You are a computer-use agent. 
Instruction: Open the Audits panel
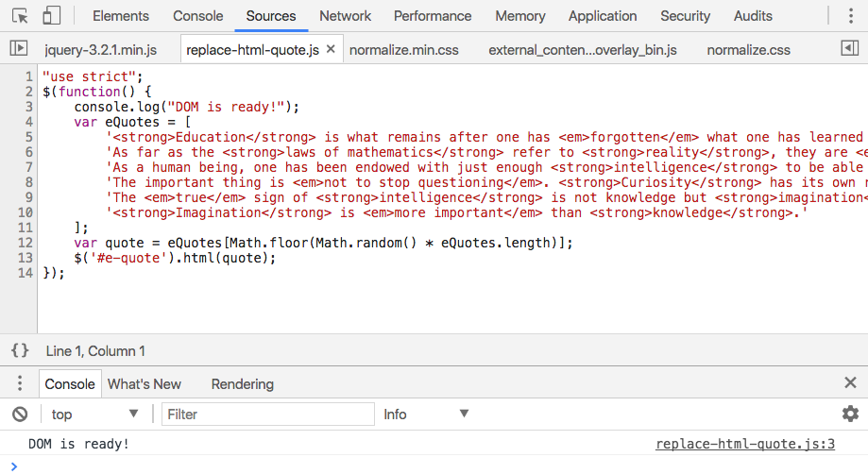click(x=753, y=16)
